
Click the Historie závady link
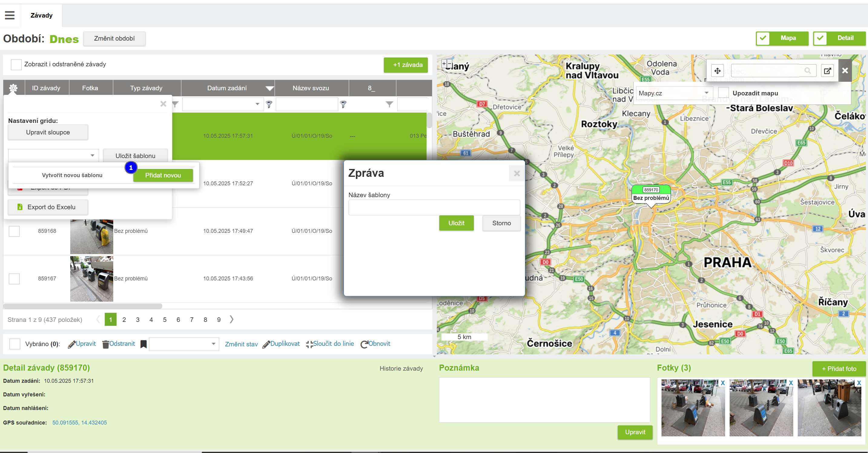point(401,369)
